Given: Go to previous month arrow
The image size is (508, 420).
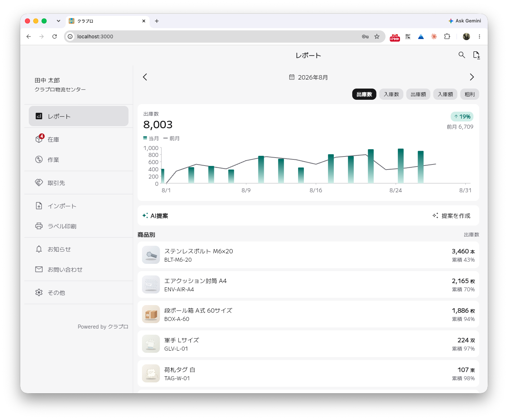Looking at the screenshot, I should pyautogui.click(x=145, y=77).
